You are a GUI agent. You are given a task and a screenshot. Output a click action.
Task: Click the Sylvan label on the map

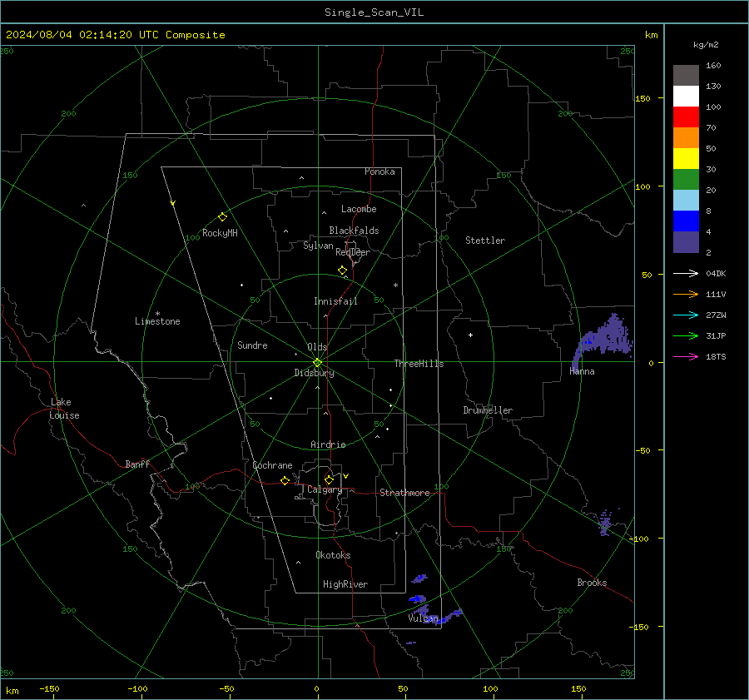[x=318, y=246]
